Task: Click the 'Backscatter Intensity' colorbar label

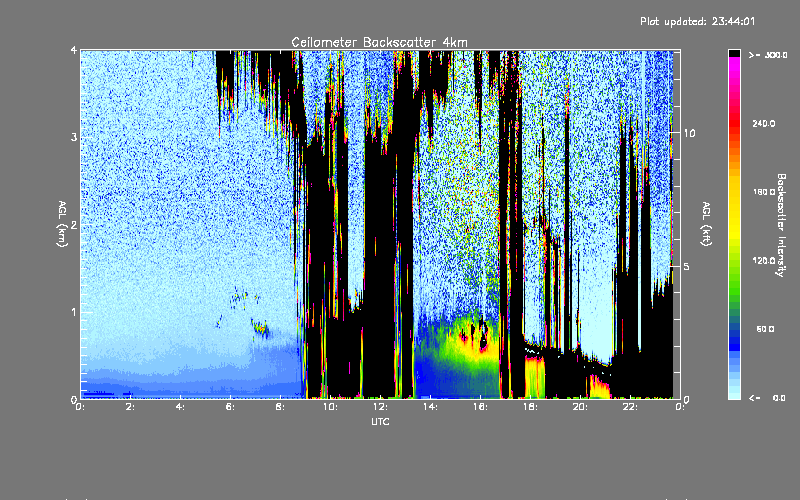Action: pos(781,225)
